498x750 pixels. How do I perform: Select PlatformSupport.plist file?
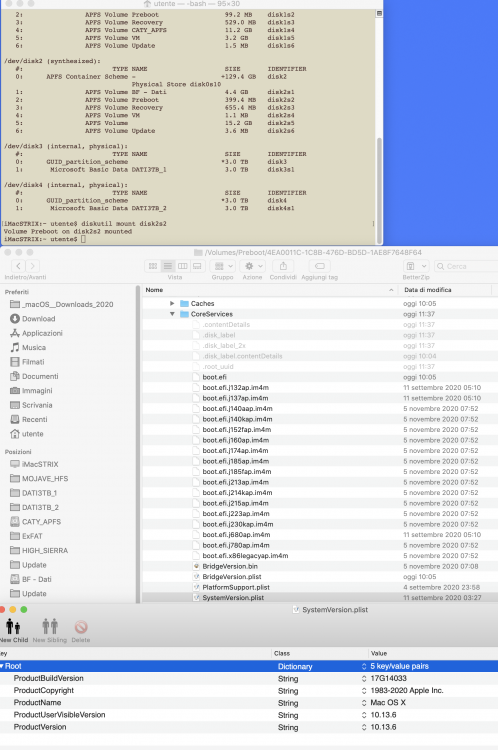pyautogui.click(x=236, y=587)
